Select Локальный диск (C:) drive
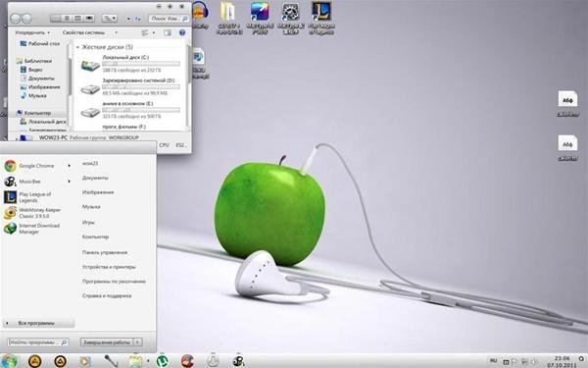This screenshot has width=588, height=368. pos(130,64)
